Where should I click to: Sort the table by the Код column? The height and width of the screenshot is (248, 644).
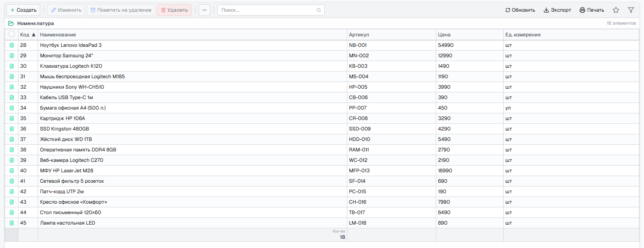28,35
